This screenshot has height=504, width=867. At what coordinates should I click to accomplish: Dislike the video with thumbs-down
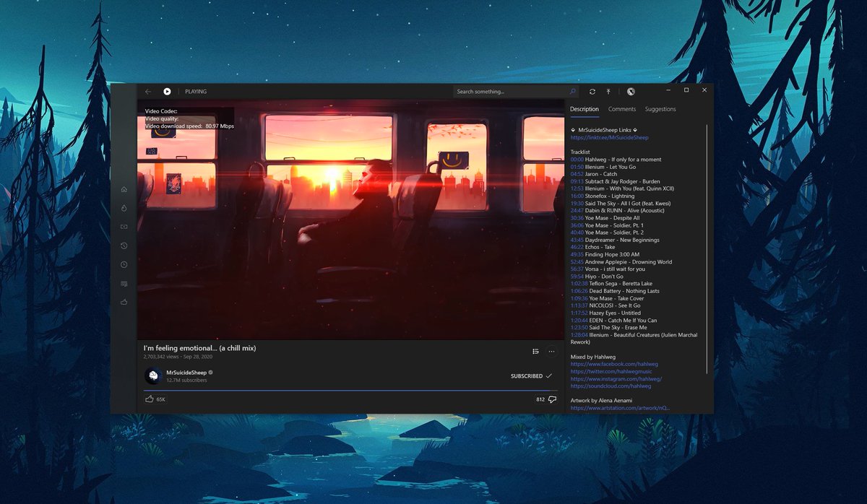[552, 399]
